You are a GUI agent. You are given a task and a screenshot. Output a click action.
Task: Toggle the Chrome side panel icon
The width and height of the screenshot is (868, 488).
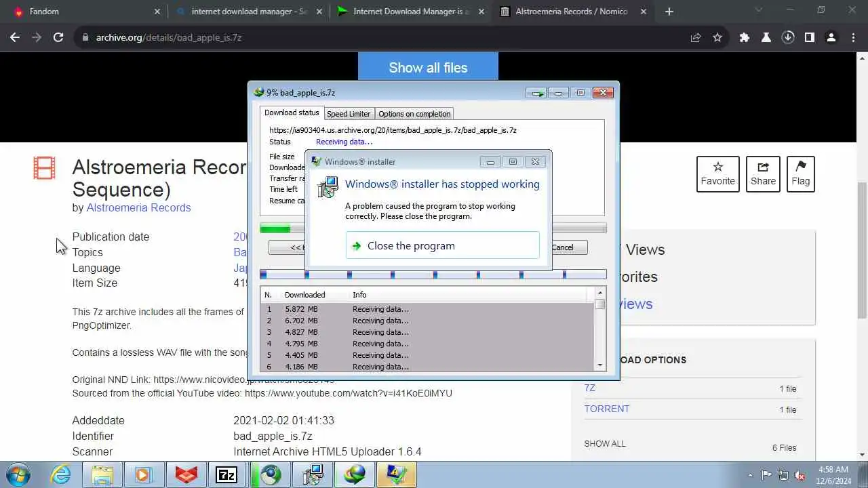(x=810, y=38)
